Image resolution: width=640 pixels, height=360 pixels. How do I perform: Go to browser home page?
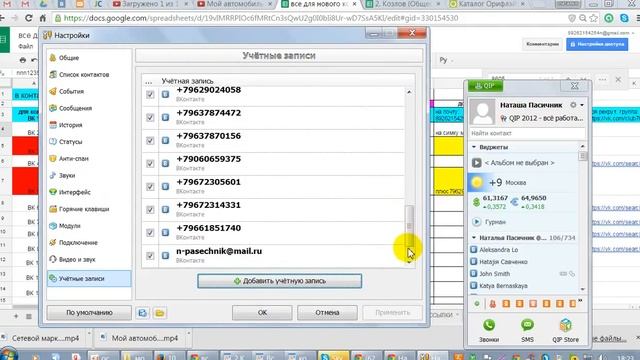coord(43,18)
